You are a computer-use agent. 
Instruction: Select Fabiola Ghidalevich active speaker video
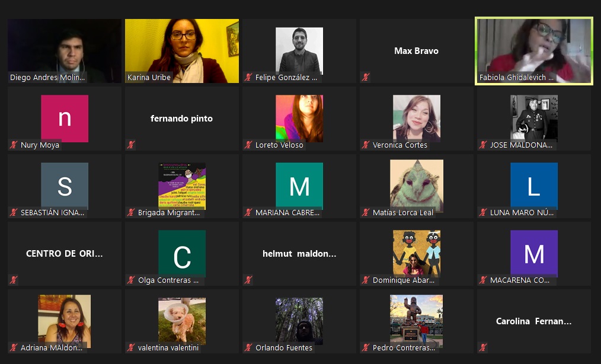point(534,51)
